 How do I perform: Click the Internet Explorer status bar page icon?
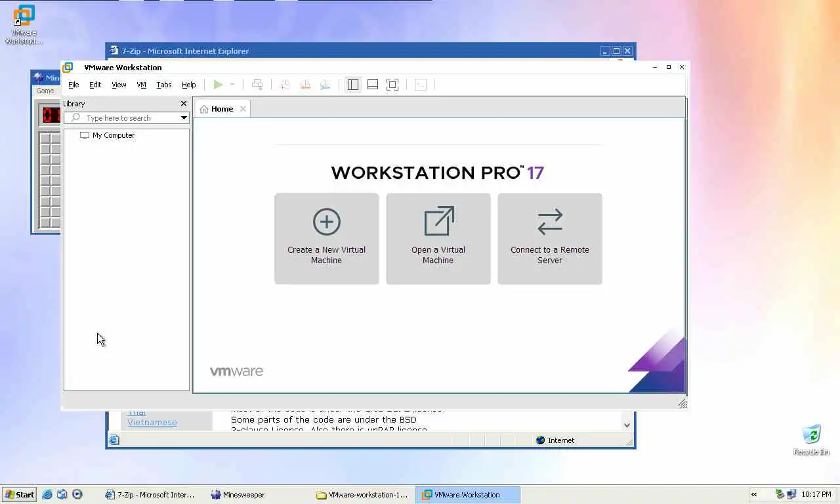pos(114,440)
